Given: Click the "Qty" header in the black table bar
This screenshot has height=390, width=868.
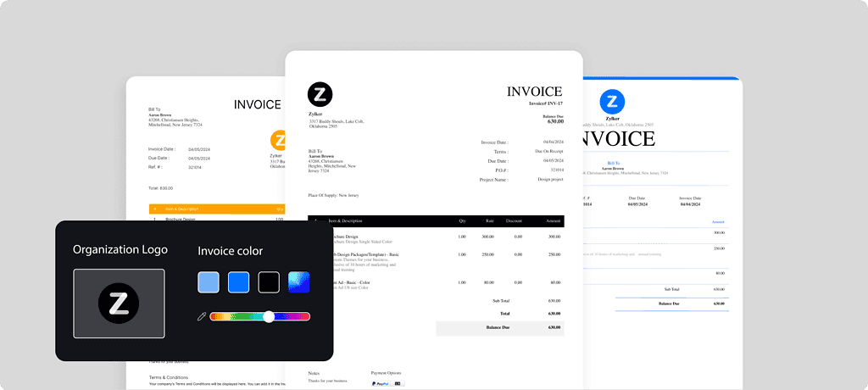Looking at the screenshot, I should (x=462, y=221).
